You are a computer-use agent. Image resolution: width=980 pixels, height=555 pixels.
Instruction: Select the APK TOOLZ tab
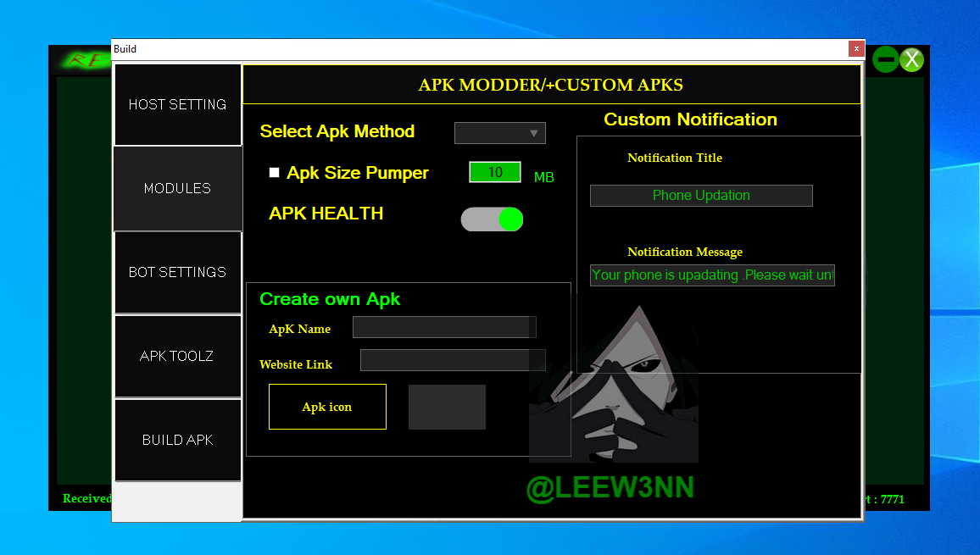pyautogui.click(x=178, y=356)
